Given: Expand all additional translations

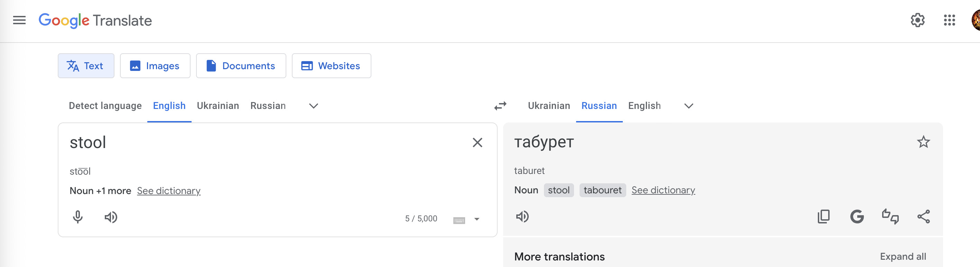Looking at the screenshot, I should click(903, 257).
